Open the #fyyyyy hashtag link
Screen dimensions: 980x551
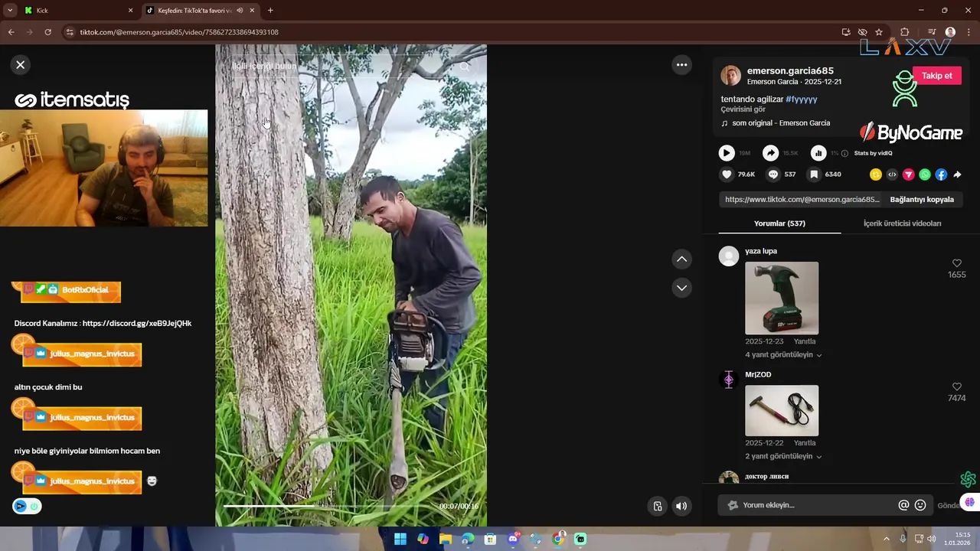802,99
